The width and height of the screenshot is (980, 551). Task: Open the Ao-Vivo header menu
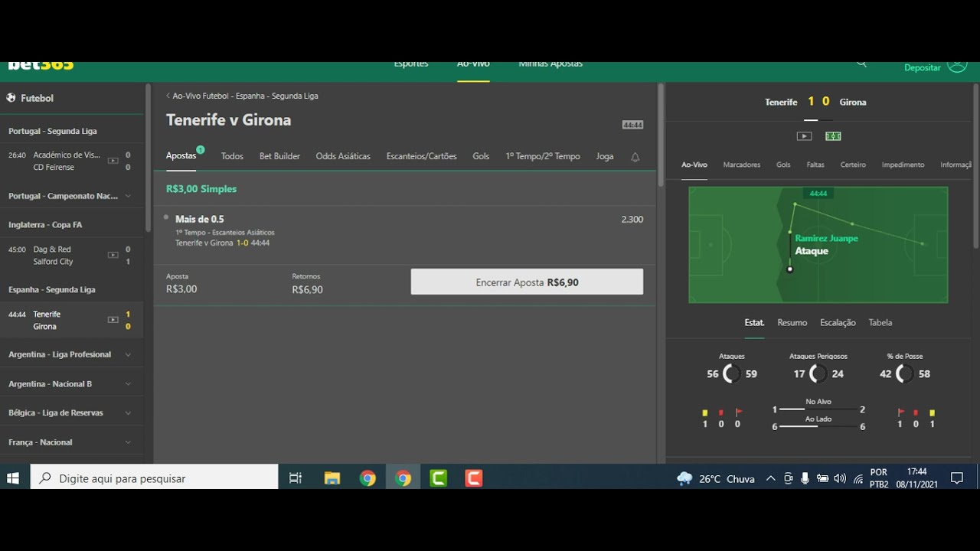coord(473,64)
